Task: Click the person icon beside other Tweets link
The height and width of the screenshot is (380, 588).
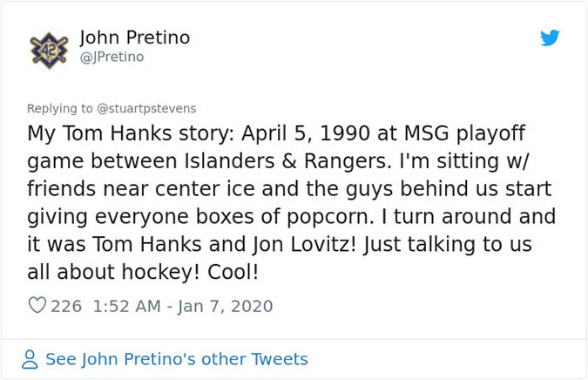Action: pos(30,359)
